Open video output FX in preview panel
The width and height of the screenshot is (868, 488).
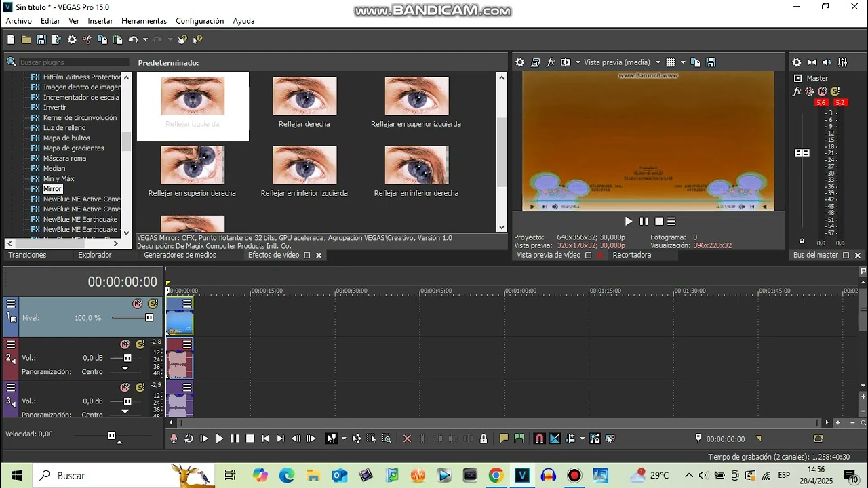551,62
